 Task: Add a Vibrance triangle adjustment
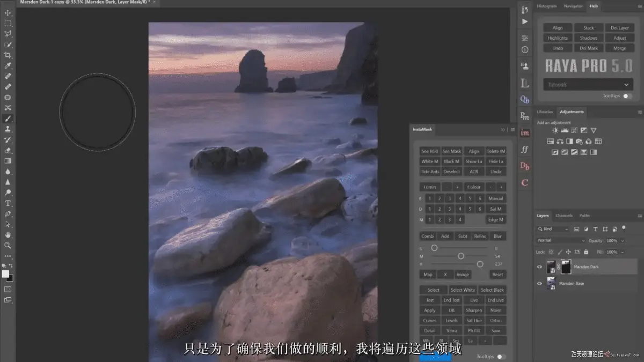click(x=594, y=130)
